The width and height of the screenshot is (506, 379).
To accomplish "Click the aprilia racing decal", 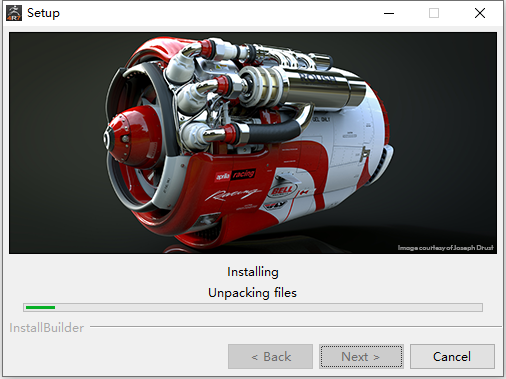I will [235, 175].
